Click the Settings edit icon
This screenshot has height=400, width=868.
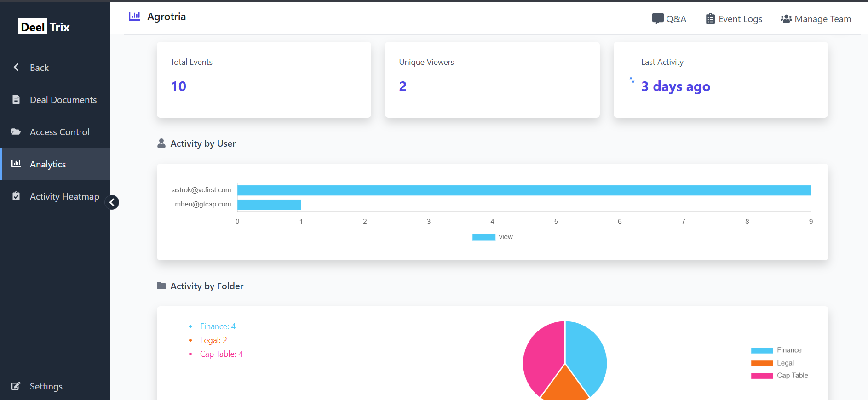pyautogui.click(x=16, y=386)
